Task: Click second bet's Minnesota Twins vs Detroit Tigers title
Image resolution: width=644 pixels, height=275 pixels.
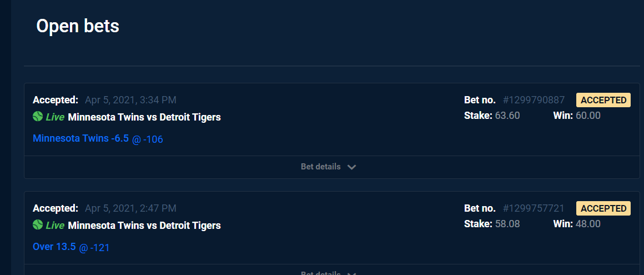Action: tap(144, 225)
